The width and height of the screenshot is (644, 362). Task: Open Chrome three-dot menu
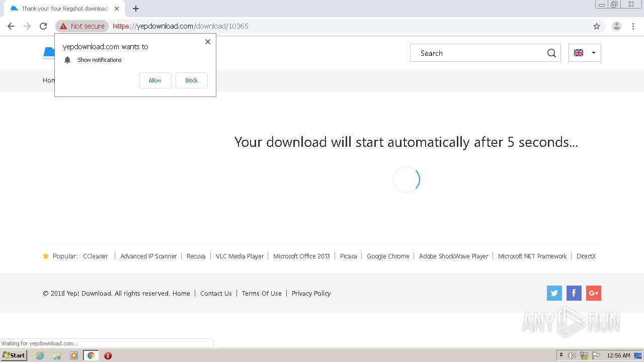tap(633, 26)
